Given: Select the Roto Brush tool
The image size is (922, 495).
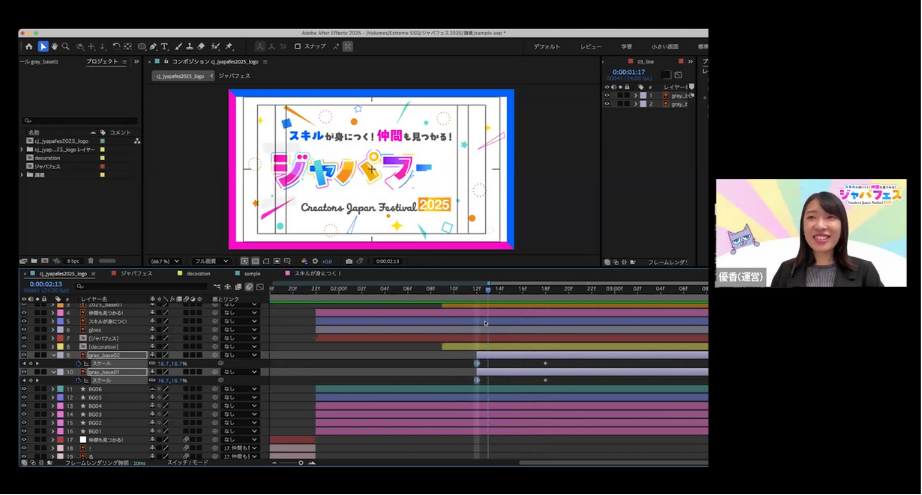Looking at the screenshot, I should [x=215, y=46].
